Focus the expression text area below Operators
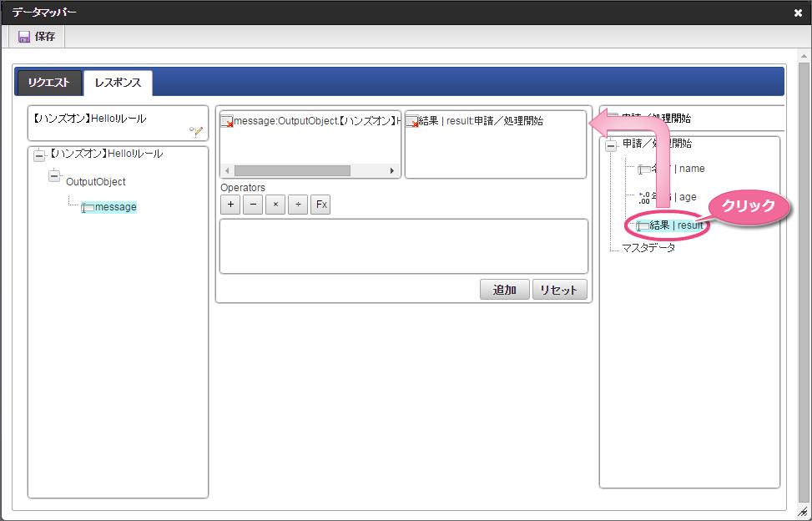812x521 pixels. click(x=404, y=246)
